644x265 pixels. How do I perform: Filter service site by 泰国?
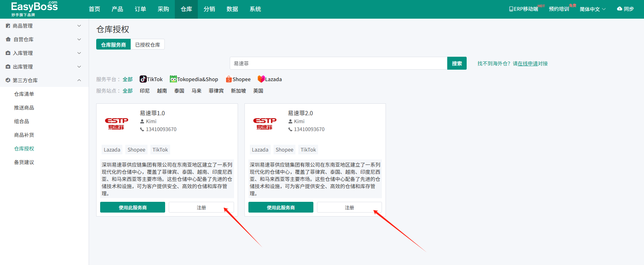coord(179,91)
